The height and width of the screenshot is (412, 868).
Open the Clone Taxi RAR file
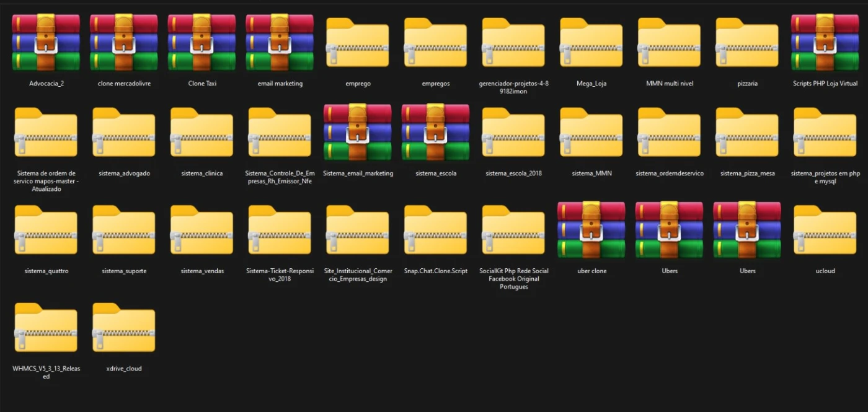coord(202,43)
